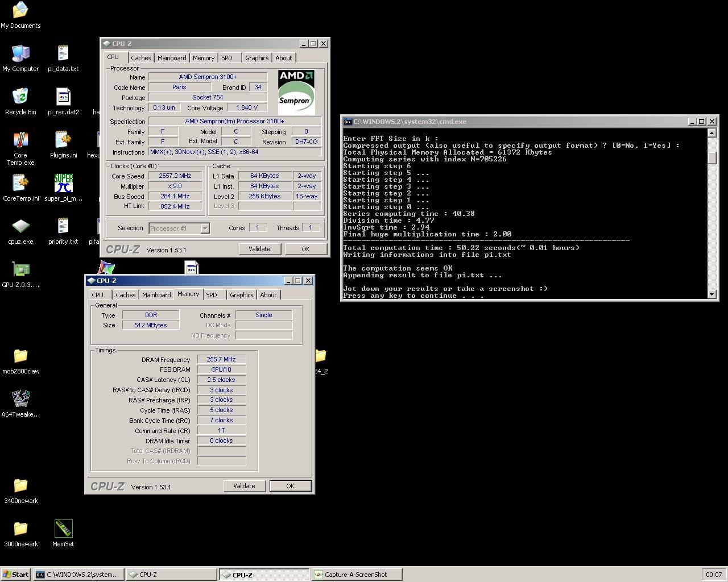Open Graphics tab in lower CPU-Z window
This screenshot has height=582, width=728.
coord(241,295)
